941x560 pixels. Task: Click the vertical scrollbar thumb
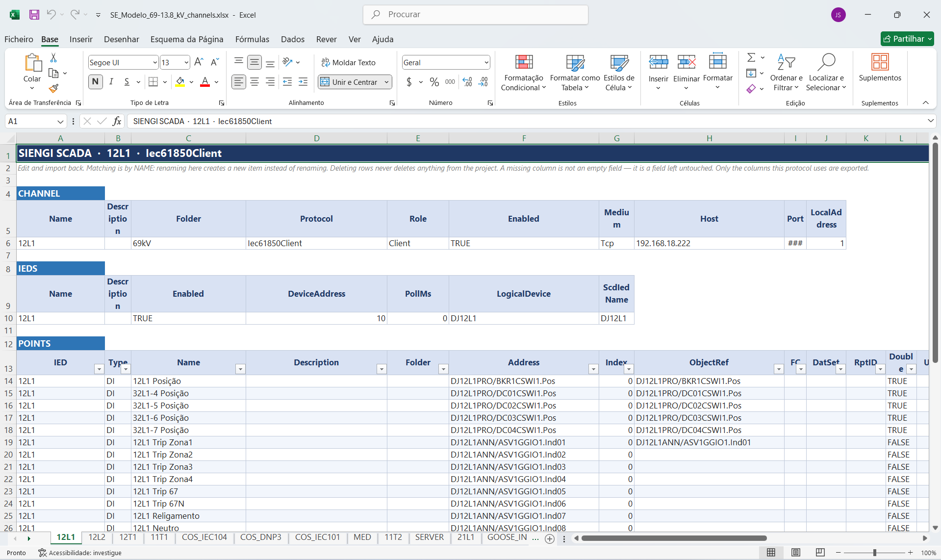coord(935,253)
